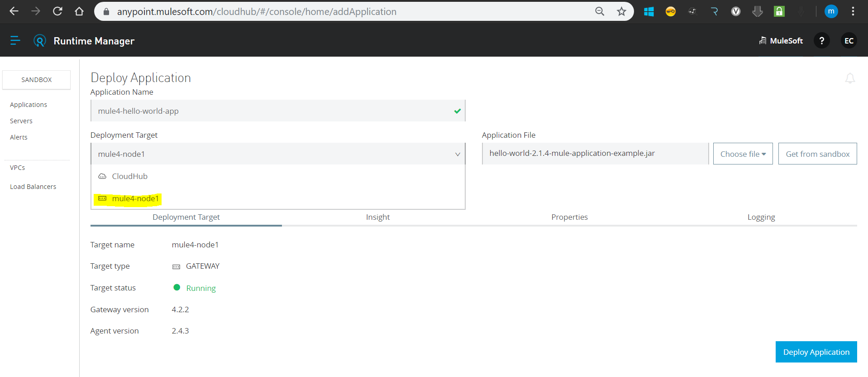Open Servers in the left sidebar
Viewport: 868px width, 377px height.
(21, 121)
